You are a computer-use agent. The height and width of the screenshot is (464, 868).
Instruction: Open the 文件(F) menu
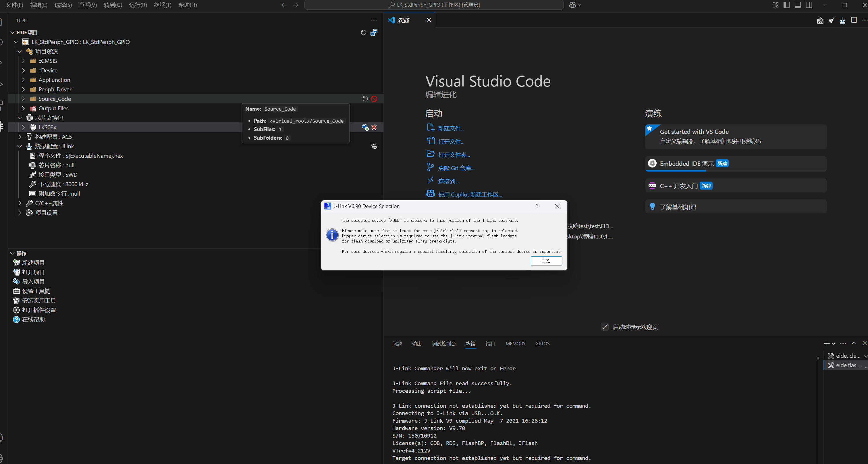pos(14,5)
